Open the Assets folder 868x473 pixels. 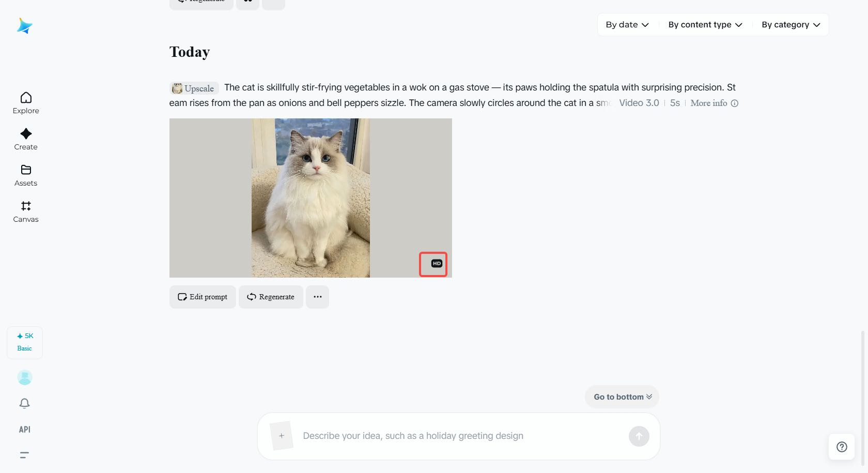(26, 175)
